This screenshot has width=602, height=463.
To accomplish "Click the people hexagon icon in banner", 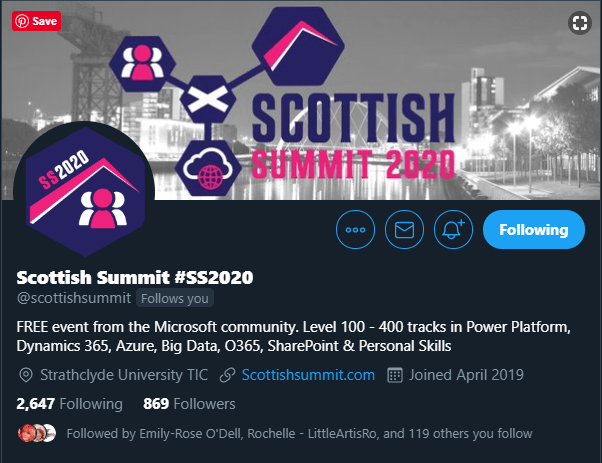I will [x=142, y=63].
